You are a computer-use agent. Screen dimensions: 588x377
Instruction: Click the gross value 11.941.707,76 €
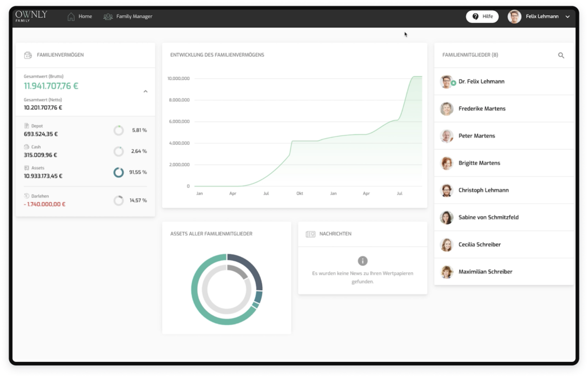pyautogui.click(x=51, y=86)
